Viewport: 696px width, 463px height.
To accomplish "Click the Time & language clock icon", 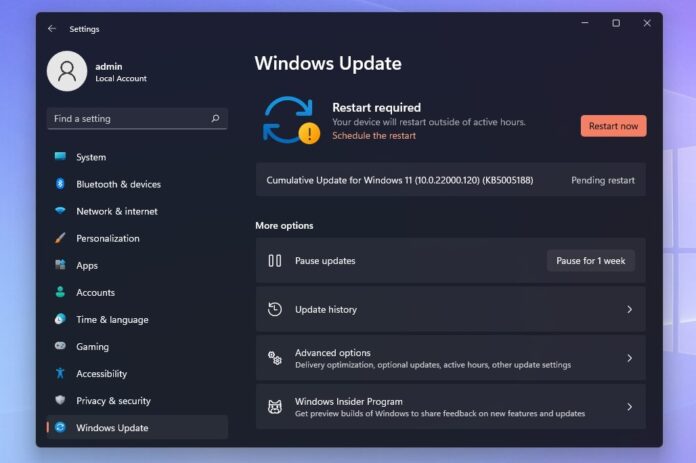I will pos(60,319).
